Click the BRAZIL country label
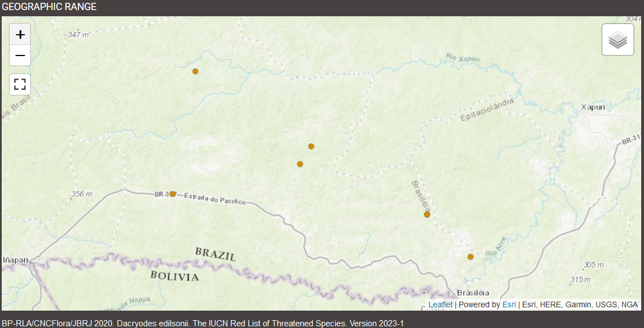 click(x=216, y=254)
